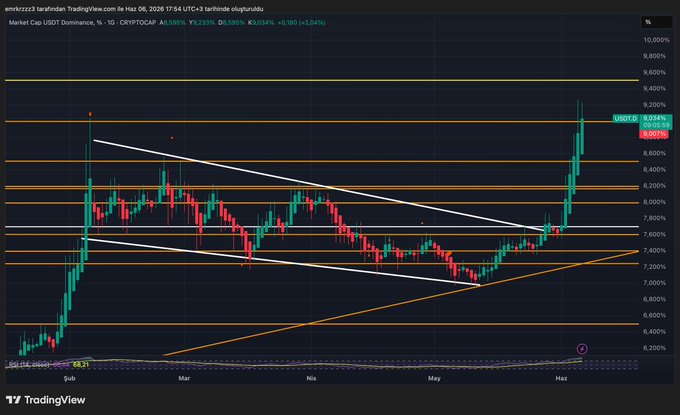
Task: Click the Haz label on time axis
Action: pyautogui.click(x=561, y=378)
